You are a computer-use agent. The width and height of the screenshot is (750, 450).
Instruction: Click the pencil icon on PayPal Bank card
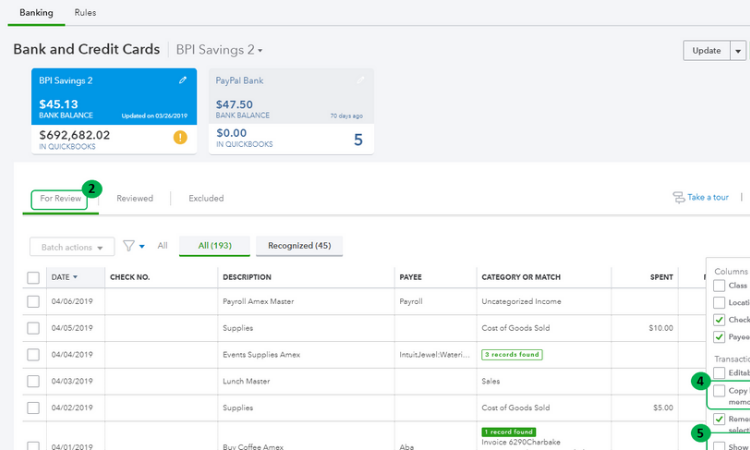361,80
